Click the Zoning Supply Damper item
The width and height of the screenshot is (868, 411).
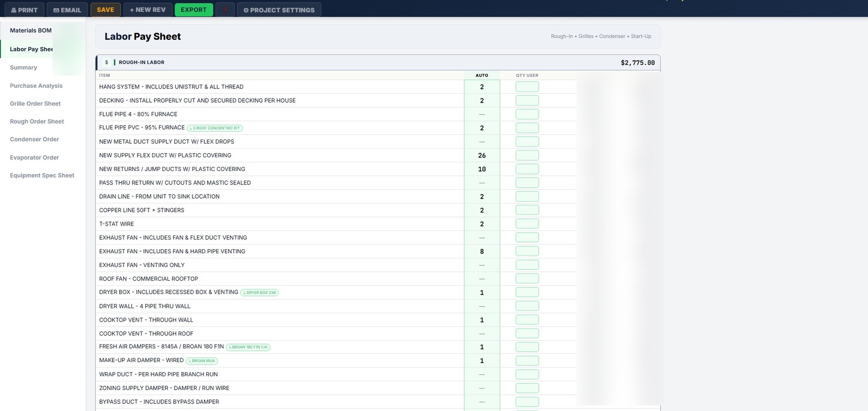pos(164,388)
